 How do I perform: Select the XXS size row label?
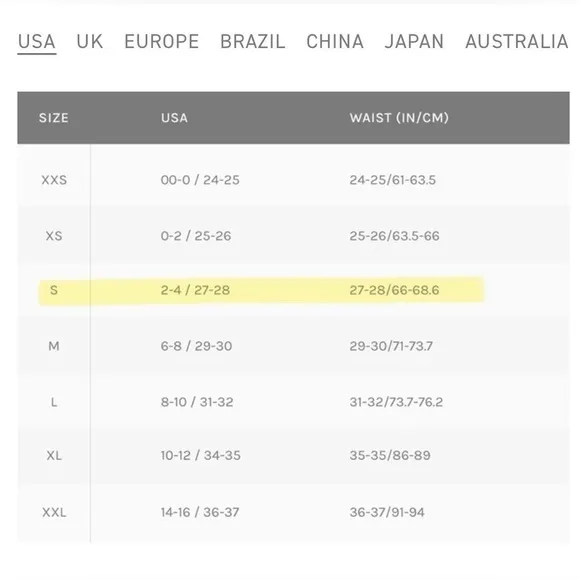pos(54,180)
